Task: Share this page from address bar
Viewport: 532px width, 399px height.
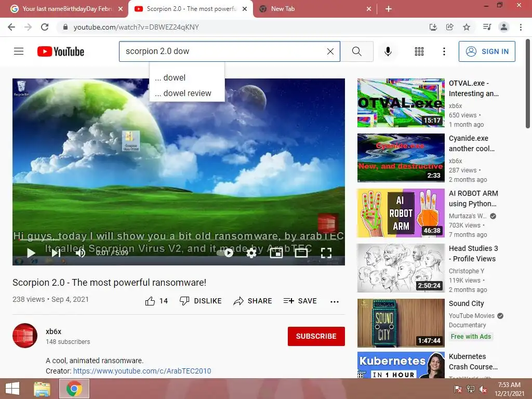Action: click(449, 27)
